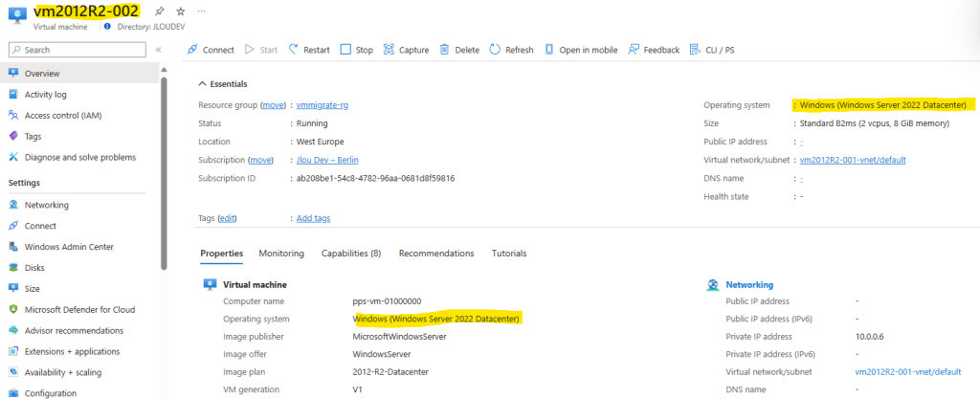Select the West Europe location value
Viewport: 980px width, 399px height.
click(x=320, y=142)
